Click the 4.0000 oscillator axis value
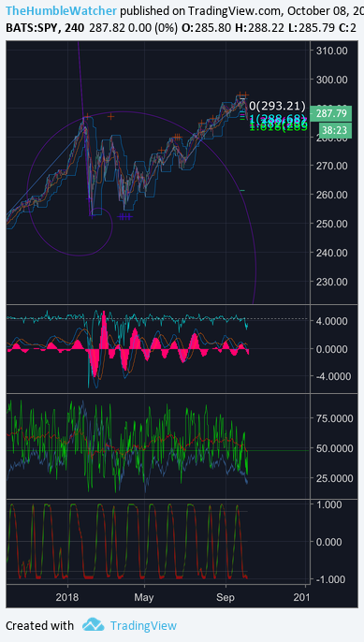The width and height of the screenshot is (364, 642). (334, 321)
